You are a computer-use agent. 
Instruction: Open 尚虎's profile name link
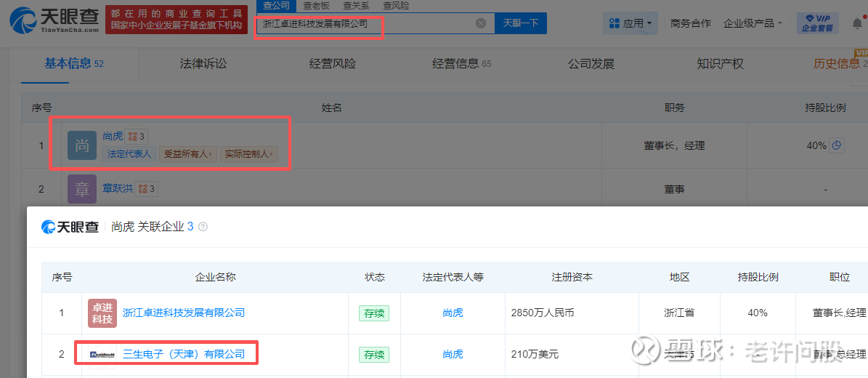pyautogui.click(x=113, y=136)
